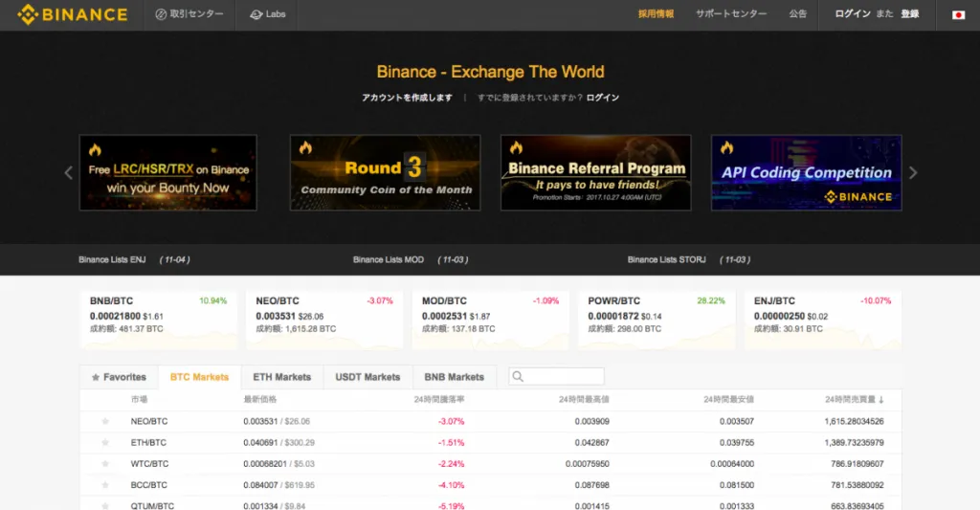
Task: Sort by 24時間最安値 column header
Action: pyautogui.click(x=728, y=399)
